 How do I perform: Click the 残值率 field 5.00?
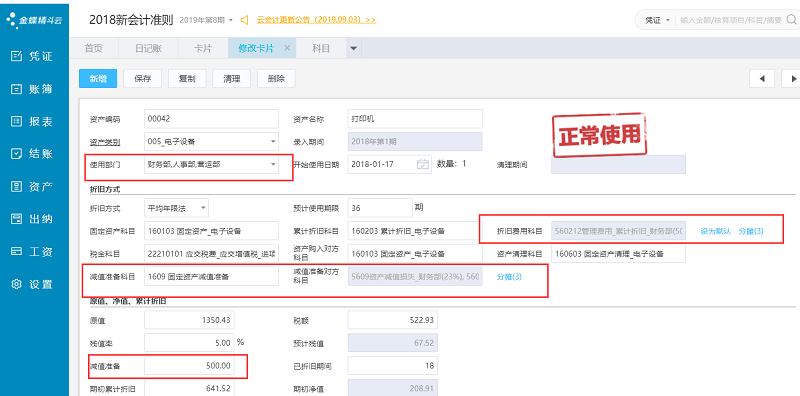pyautogui.click(x=189, y=343)
